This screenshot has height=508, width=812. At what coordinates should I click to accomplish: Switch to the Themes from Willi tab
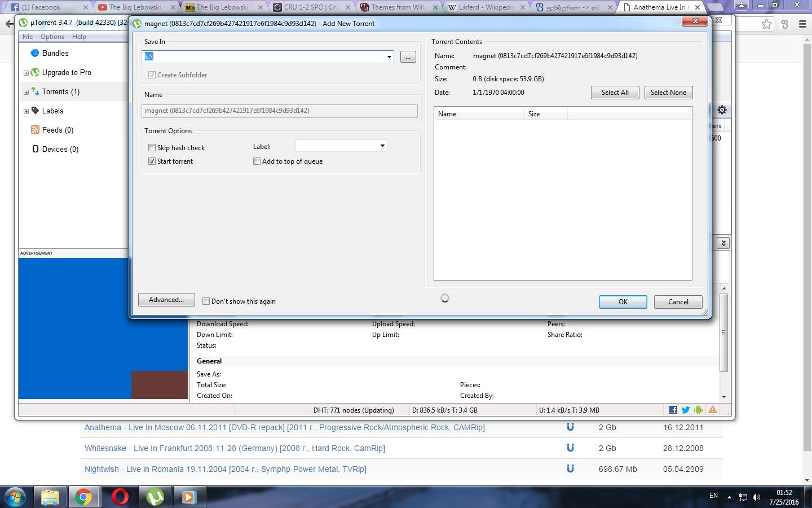click(398, 7)
